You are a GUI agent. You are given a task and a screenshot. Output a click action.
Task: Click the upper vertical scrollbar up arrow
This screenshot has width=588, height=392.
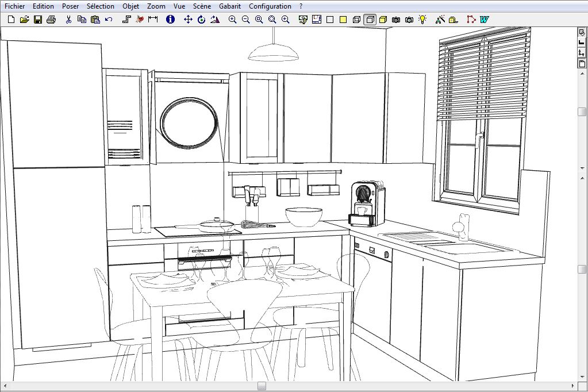[x=582, y=75]
